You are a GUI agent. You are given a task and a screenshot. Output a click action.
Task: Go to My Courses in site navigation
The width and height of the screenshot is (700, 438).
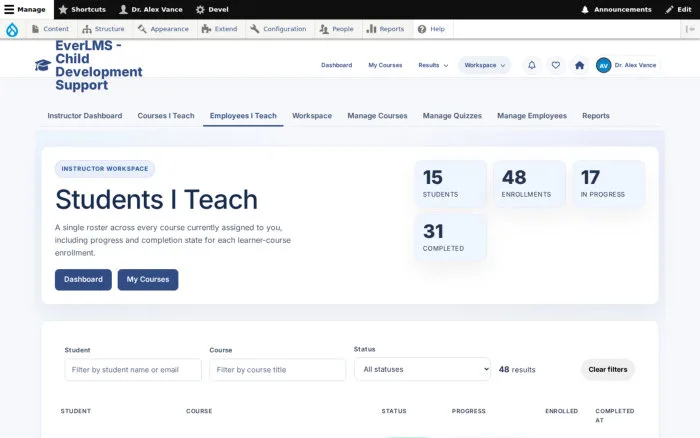pos(385,65)
